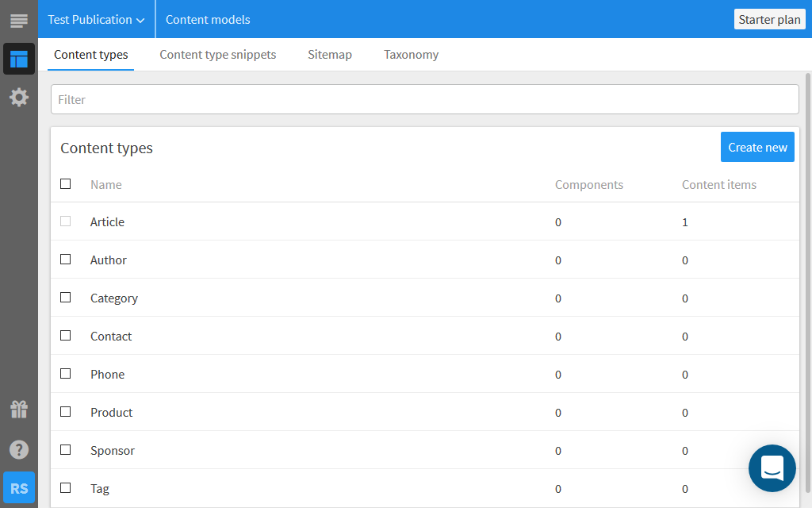The width and height of the screenshot is (812, 508).
Task: Open the chat support bubble
Action: point(772,468)
